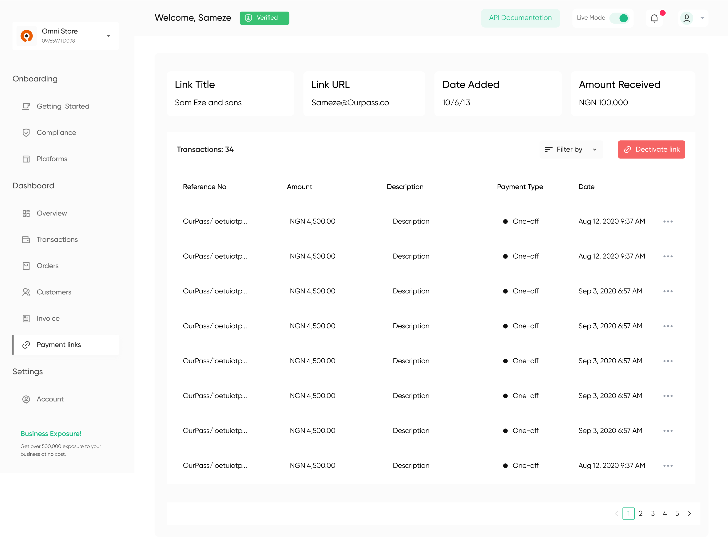
Task: Click the store ID 09765WTD098
Action: coord(58,41)
